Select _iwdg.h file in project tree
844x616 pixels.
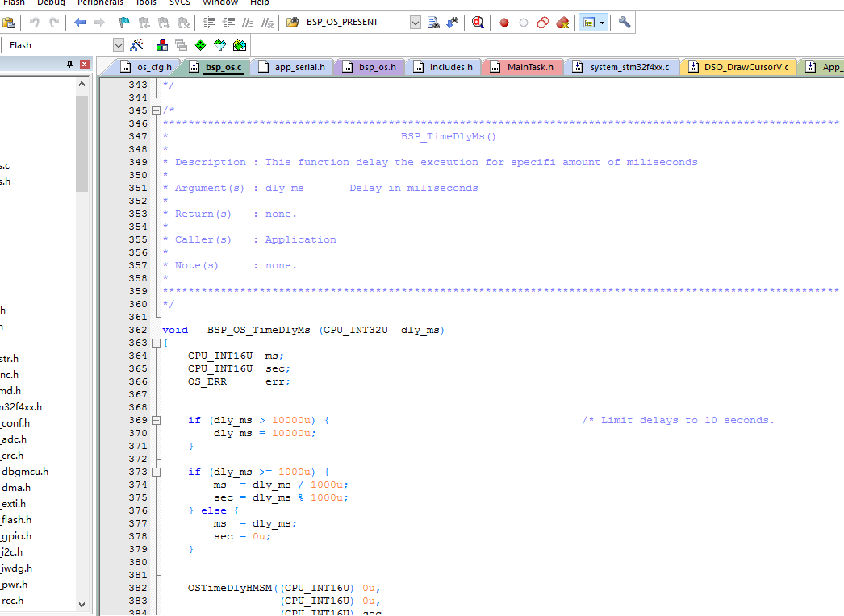(x=16, y=568)
